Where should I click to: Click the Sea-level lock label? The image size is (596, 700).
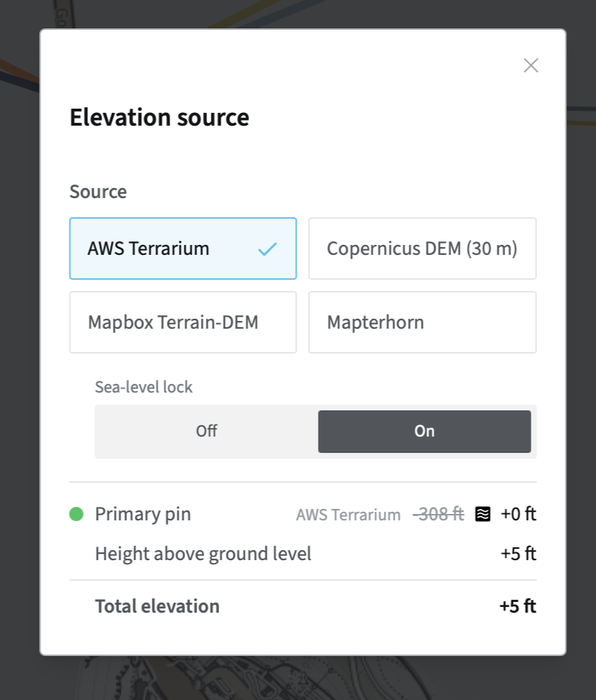click(143, 387)
